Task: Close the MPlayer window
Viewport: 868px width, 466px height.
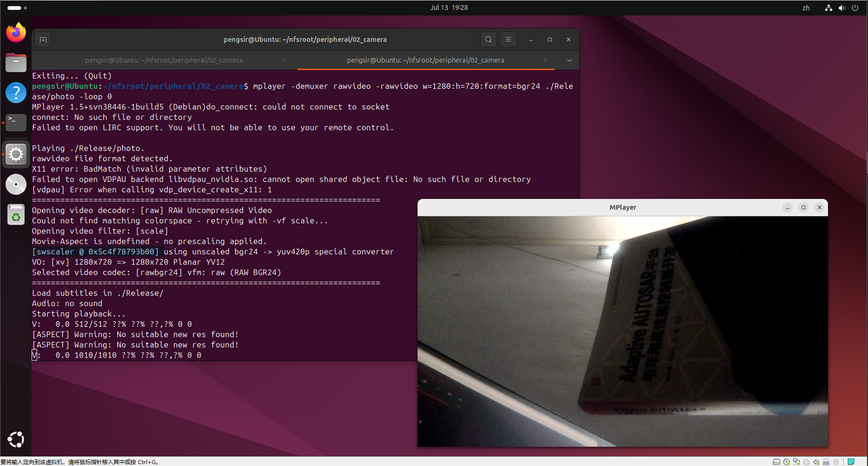Action: [820, 207]
